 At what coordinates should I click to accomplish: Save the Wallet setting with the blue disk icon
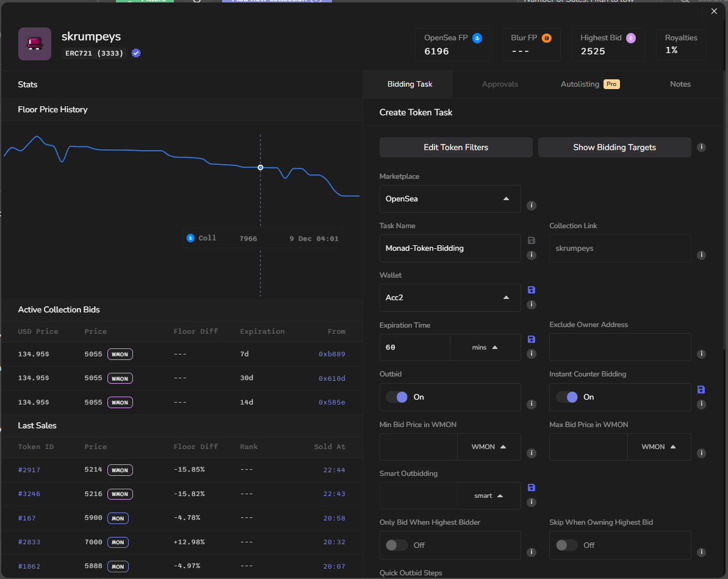(531, 290)
